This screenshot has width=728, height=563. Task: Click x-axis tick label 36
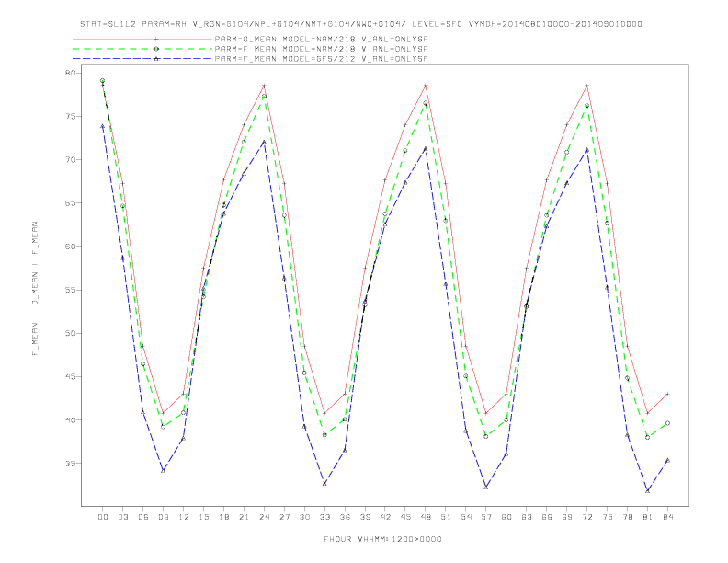(x=345, y=517)
